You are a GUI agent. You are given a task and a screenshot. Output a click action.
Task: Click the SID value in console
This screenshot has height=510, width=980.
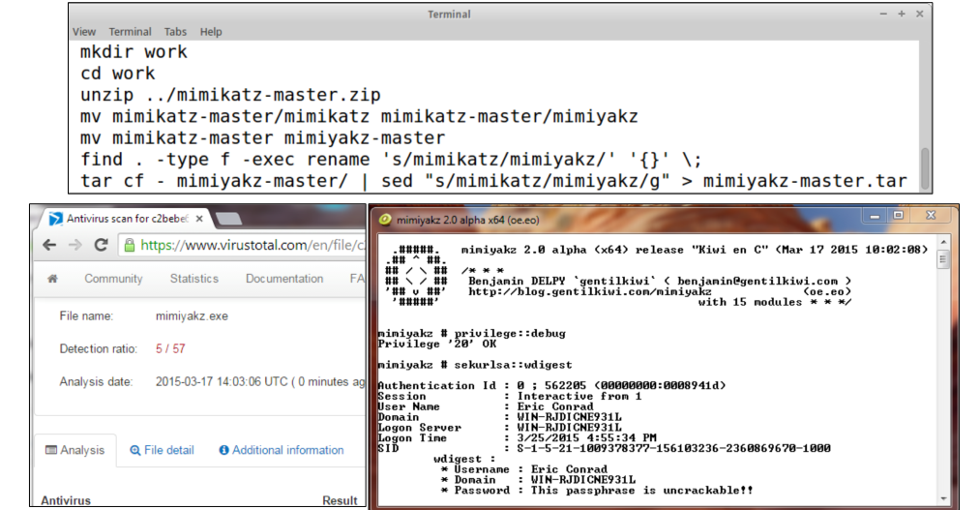click(673, 448)
